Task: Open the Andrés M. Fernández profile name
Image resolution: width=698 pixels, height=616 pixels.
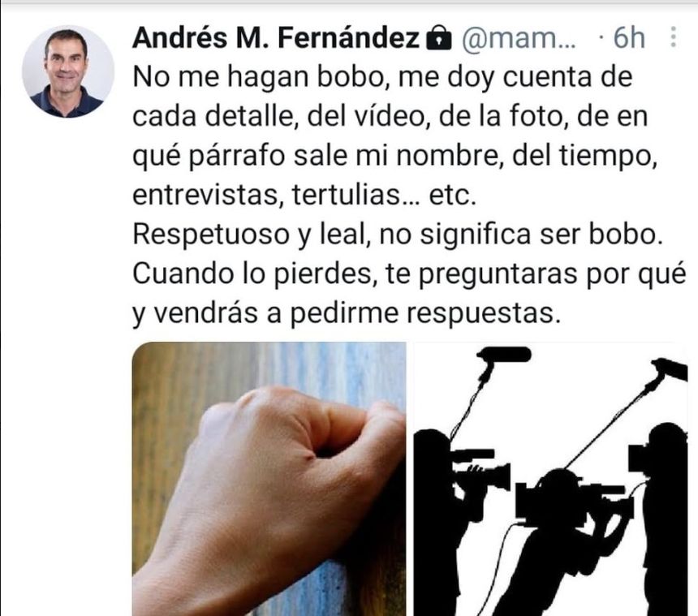Action: pos(276,37)
